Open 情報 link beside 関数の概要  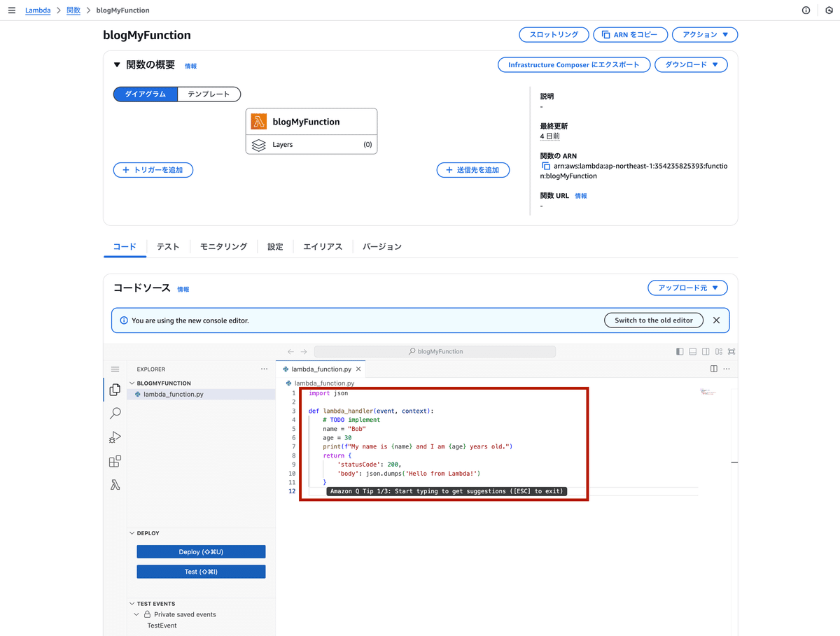(190, 66)
